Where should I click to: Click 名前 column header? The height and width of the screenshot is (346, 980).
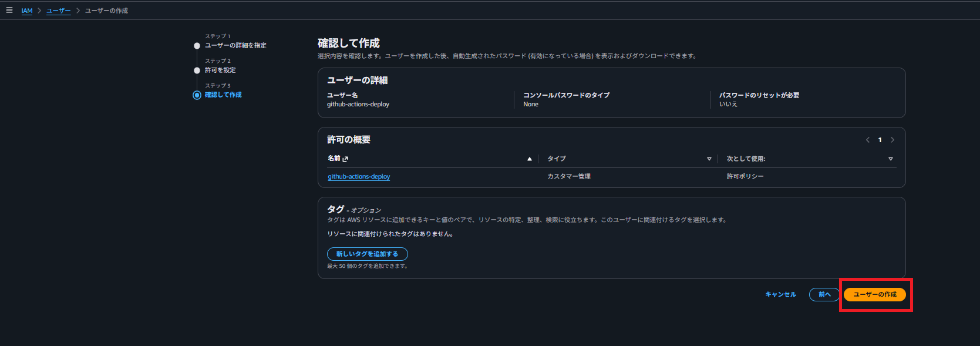click(334, 159)
